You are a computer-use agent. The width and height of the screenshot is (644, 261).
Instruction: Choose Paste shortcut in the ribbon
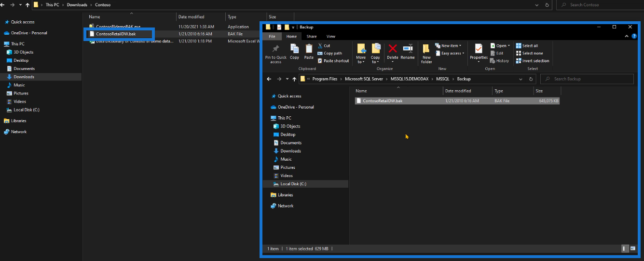(333, 61)
